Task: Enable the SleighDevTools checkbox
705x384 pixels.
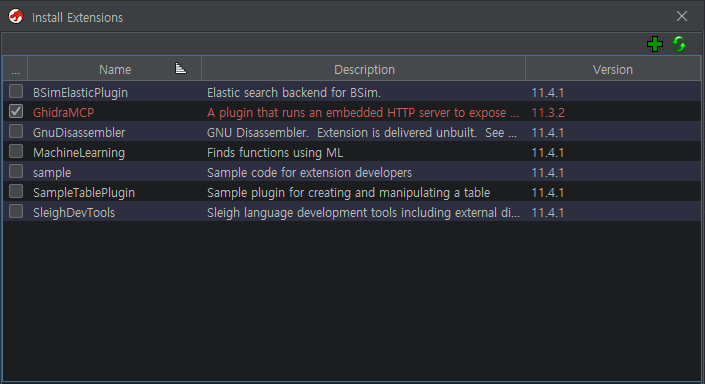Action: click(16, 211)
